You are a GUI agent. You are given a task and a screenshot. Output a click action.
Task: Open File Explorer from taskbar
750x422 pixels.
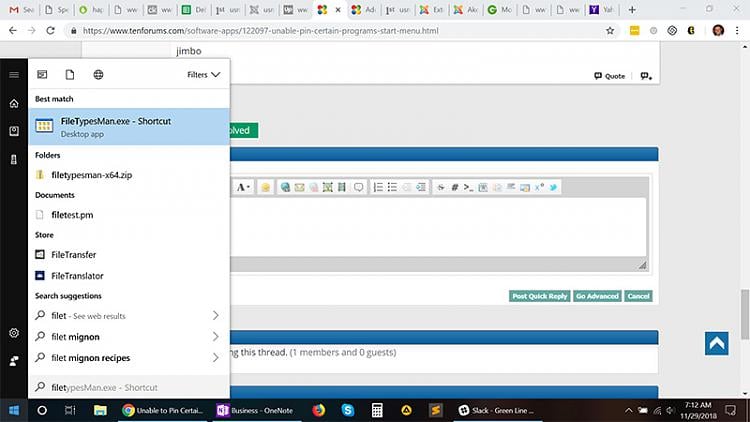tap(100, 410)
